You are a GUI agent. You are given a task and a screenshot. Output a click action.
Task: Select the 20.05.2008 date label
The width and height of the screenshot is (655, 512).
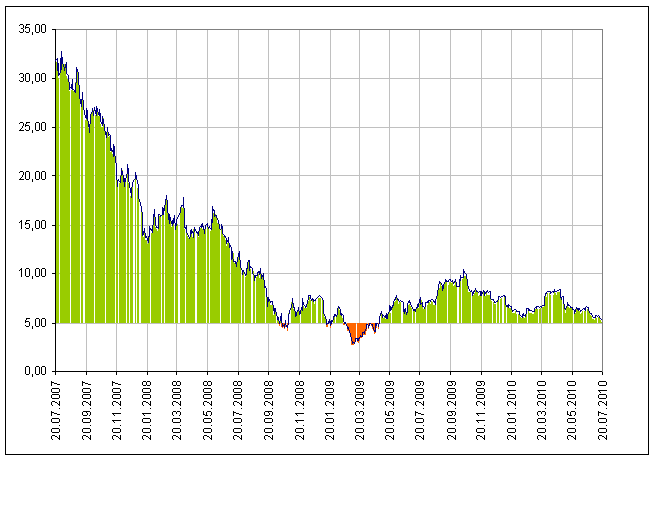click(208, 410)
